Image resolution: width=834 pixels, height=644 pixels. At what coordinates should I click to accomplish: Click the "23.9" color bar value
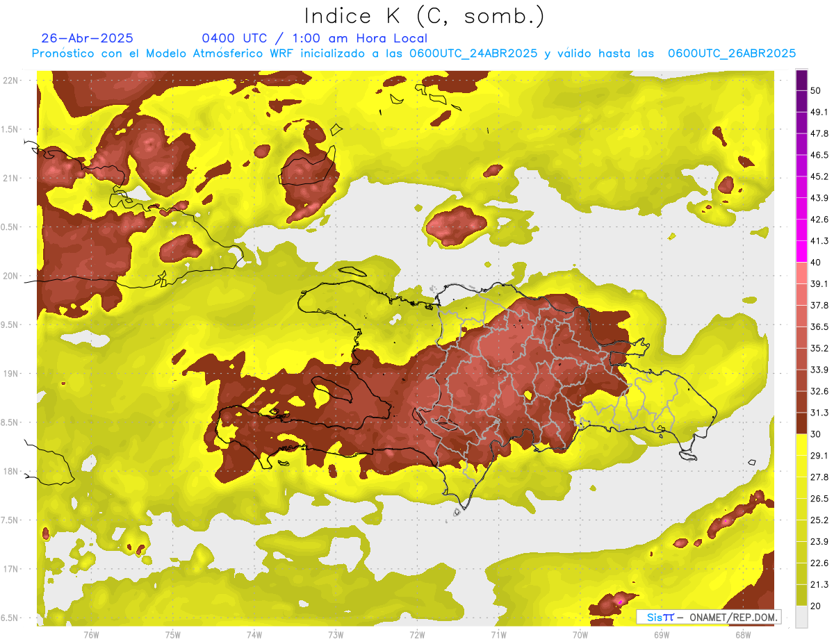click(819, 542)
